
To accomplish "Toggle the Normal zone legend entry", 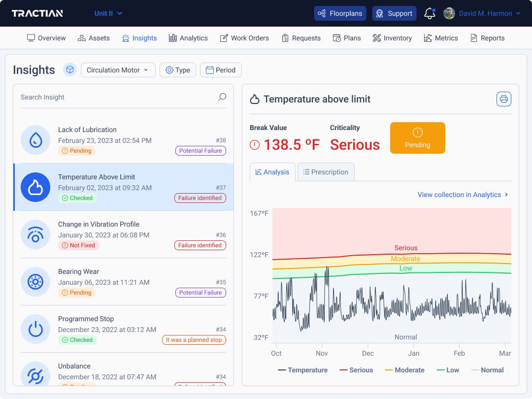I will (487, 370).
